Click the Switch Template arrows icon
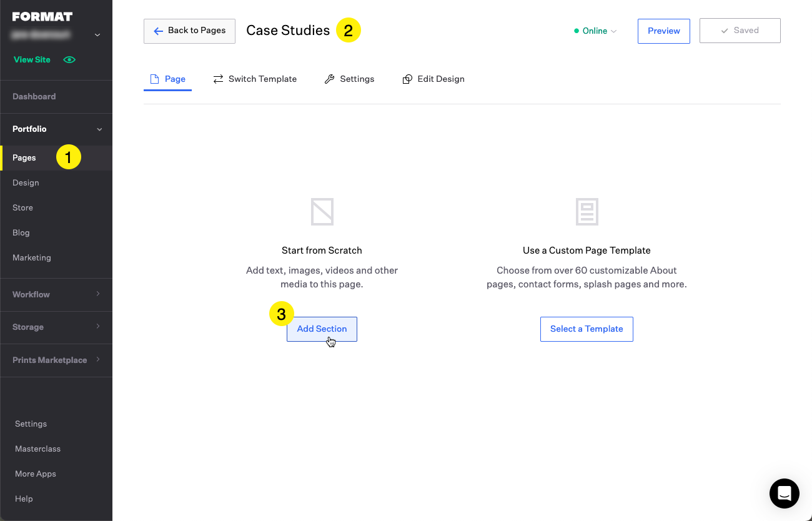The width and height of the screenshot is (812, 521). point(218,79)
